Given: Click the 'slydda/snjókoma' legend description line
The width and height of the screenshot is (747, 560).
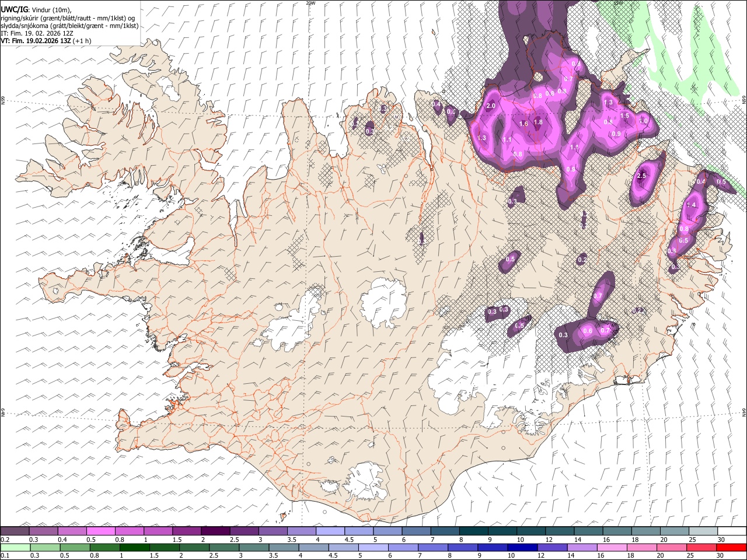Looking at the screenshot, I should click(x=69, y=26).
